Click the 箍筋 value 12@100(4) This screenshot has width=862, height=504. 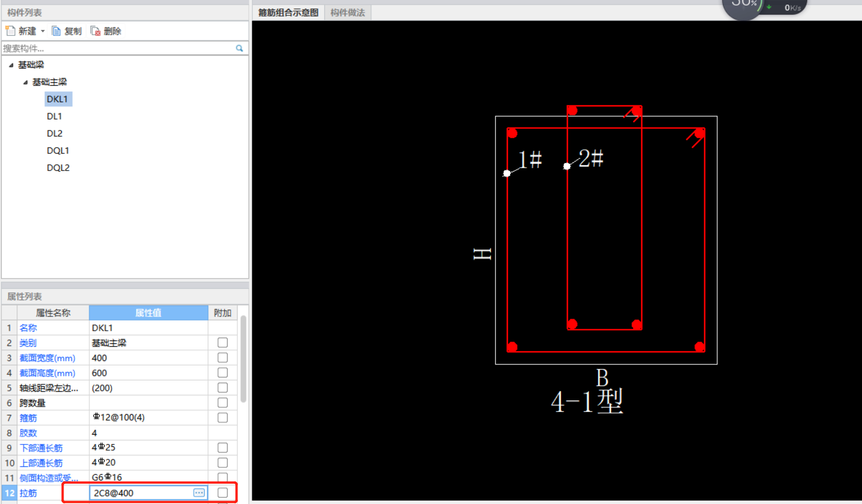coord(149,418)
